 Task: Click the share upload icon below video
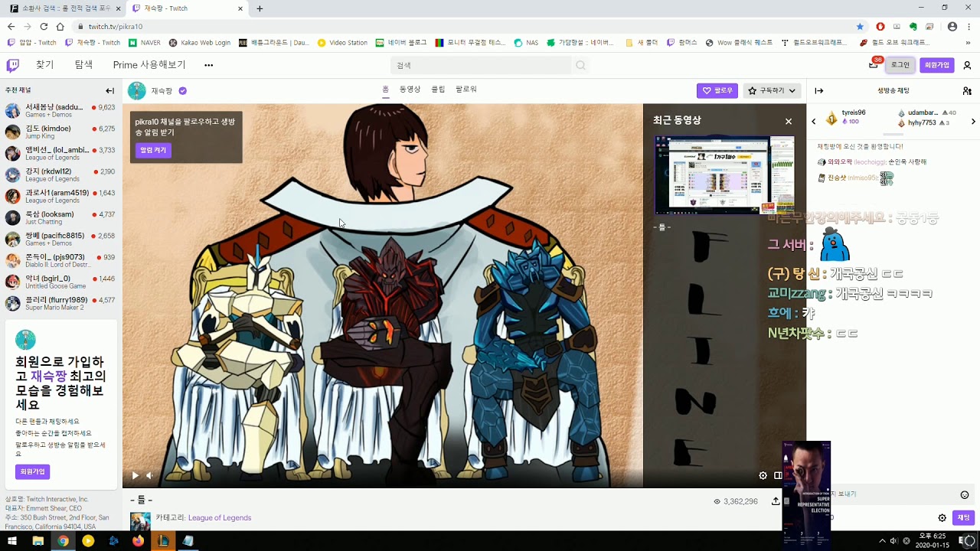point(775,501)
